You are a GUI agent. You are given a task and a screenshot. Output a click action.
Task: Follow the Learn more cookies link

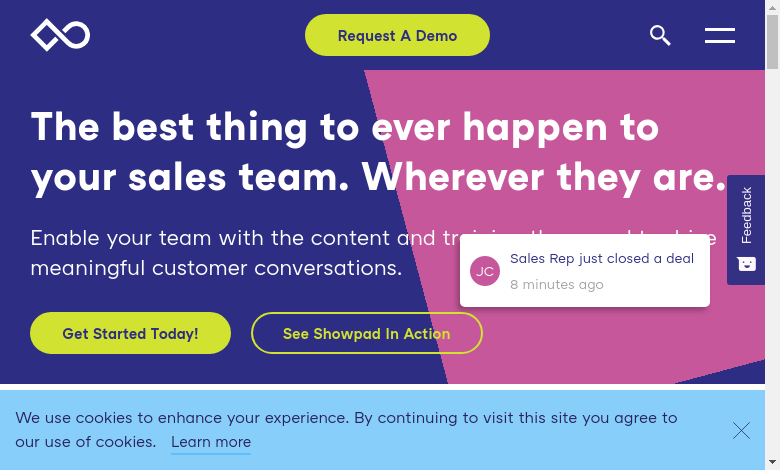[211, 442]
